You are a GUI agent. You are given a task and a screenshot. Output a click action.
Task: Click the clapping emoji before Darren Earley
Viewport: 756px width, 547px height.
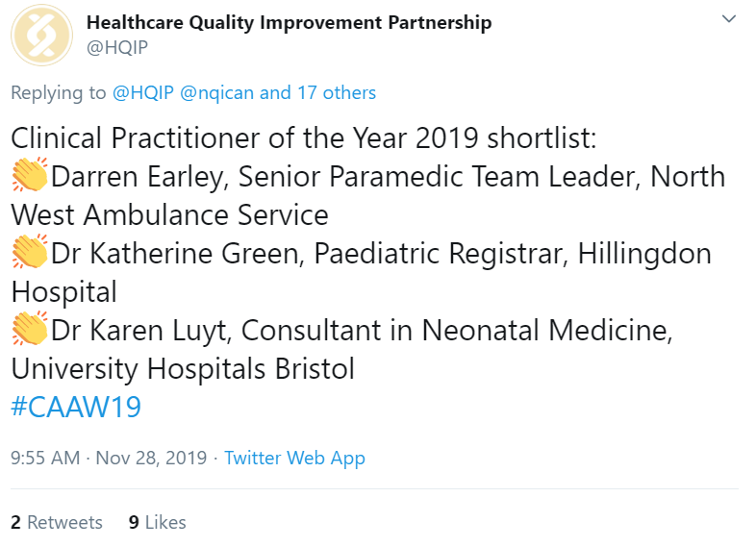[30, 175]
